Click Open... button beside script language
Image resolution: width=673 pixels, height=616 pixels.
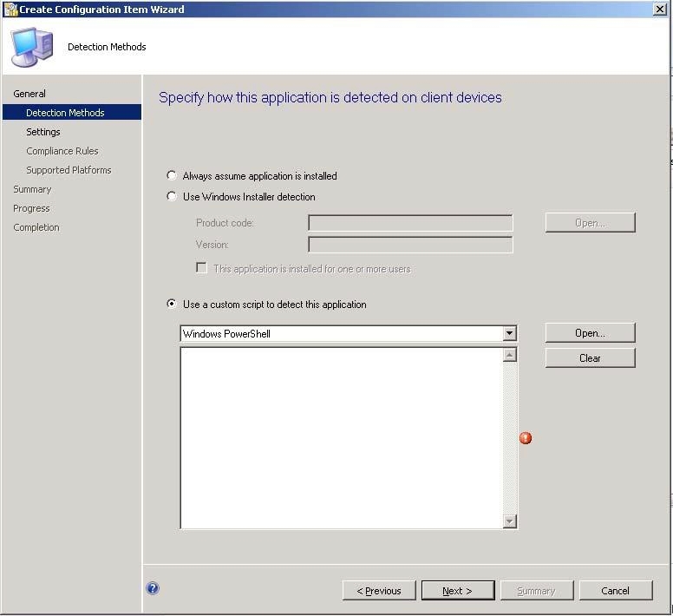point(590,333)
